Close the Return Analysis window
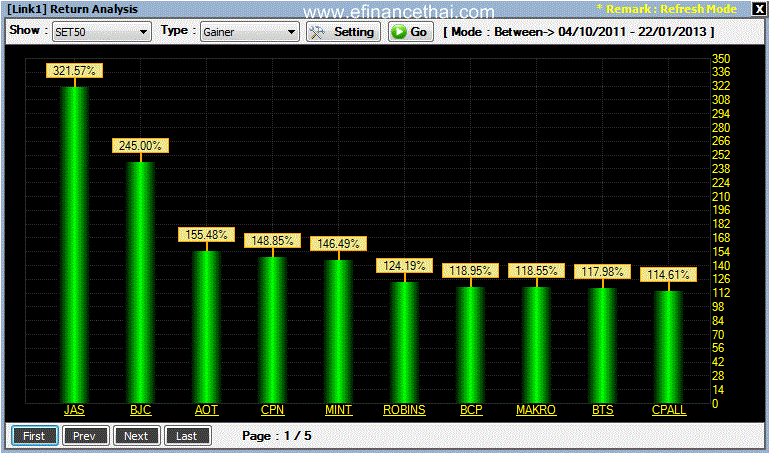 click(x=759, y=9)
